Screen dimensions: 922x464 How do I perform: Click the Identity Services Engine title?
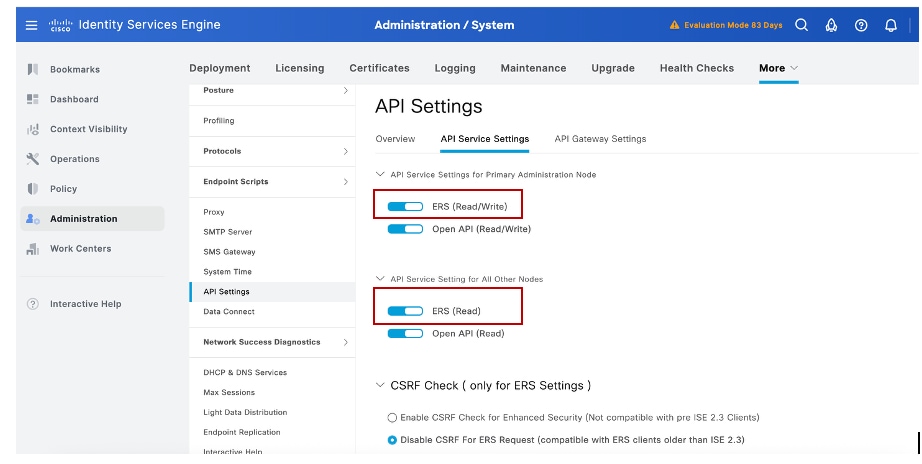[149, 25]
